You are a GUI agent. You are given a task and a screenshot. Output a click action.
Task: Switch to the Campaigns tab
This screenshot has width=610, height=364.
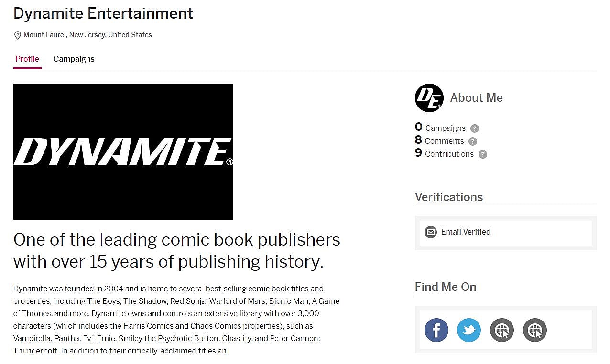click(x=74, y=59)
